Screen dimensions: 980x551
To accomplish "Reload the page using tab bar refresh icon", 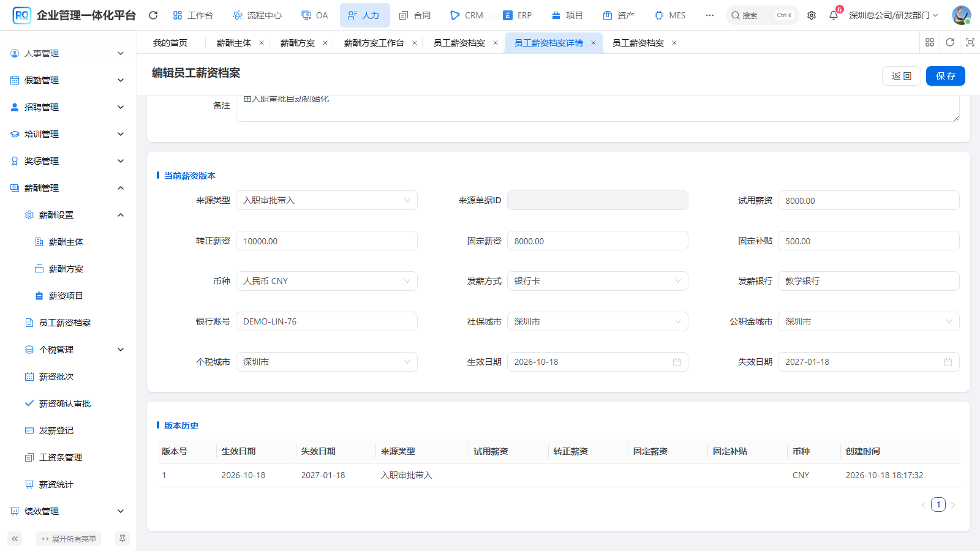I will (x=950, y=42).
